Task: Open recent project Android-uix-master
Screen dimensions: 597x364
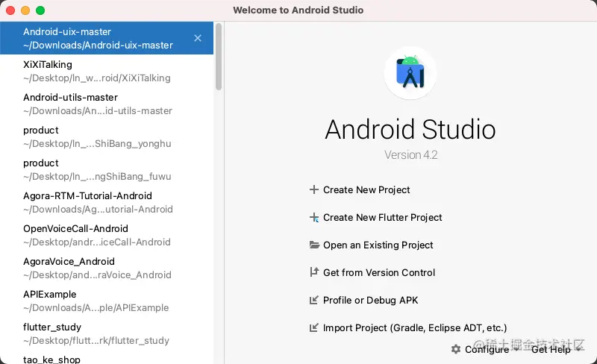Action: click(107, 38)
